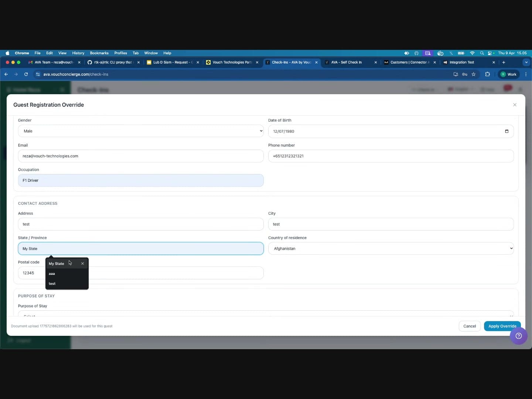Dismiss the My State suggestion with its X
532x399 pixels.
(x=82, y=263)
